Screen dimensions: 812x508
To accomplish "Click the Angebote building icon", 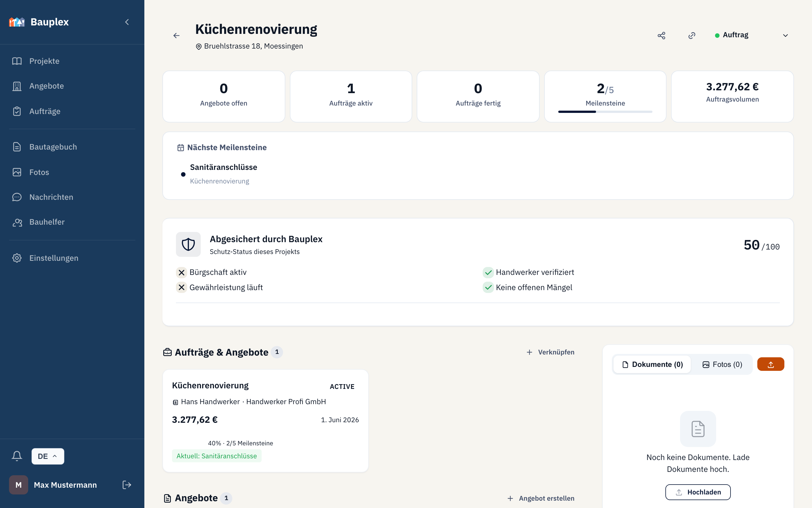I will 17,86.
